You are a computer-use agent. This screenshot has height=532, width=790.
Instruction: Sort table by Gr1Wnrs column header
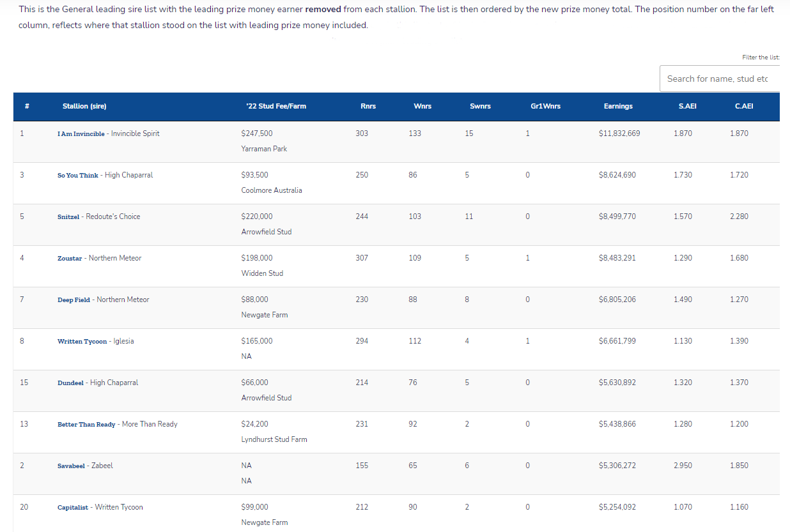tap(545, 106)
